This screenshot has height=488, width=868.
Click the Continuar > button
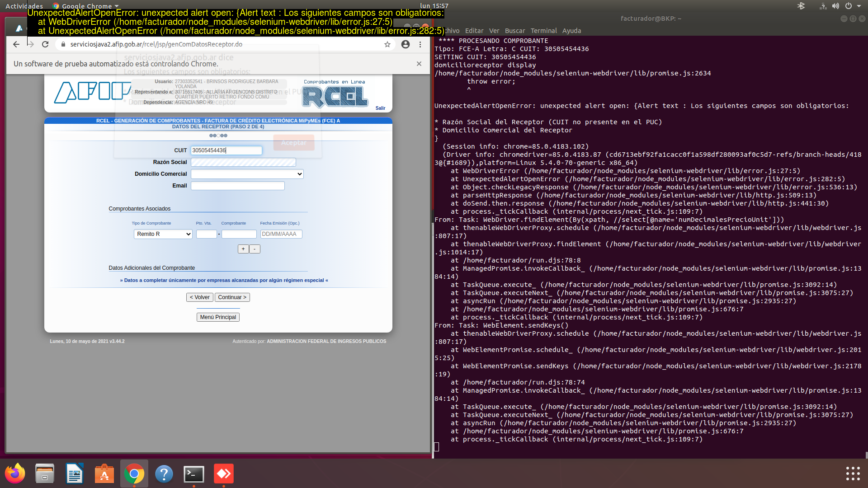(x=232, y=297)
